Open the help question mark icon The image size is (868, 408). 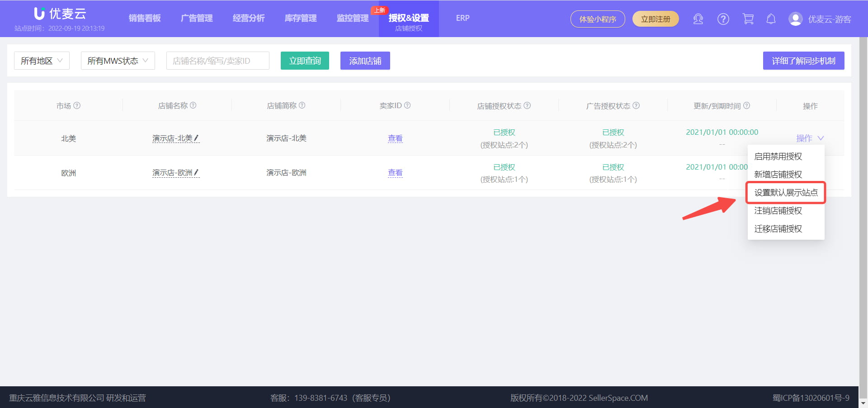tap(723, 19)
